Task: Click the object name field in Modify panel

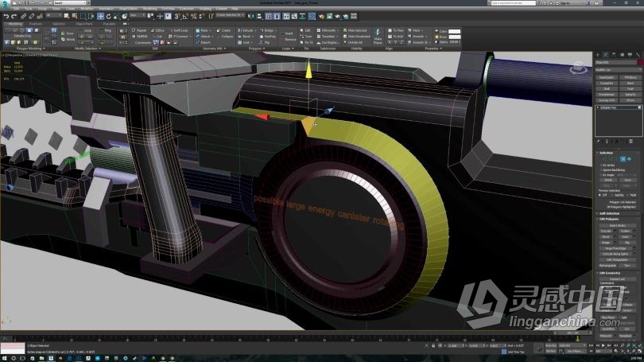Action: coord(615,62)
